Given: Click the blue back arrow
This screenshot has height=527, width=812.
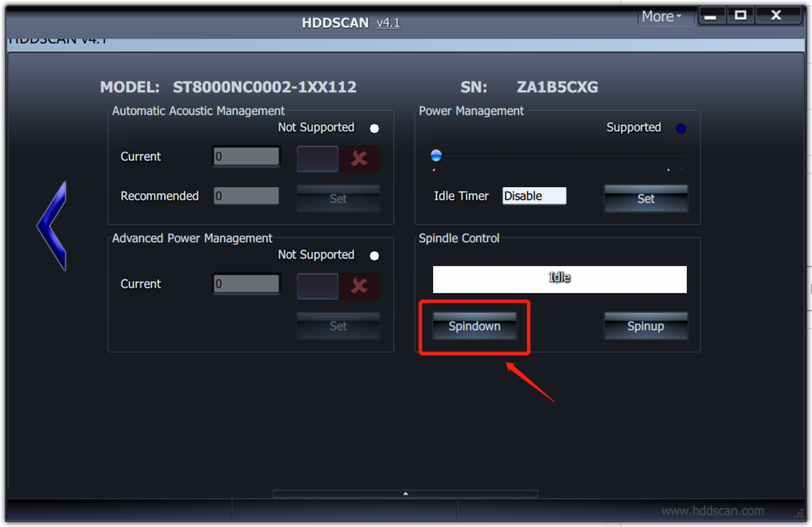Looking at the screenshot, I should (x=52, y=226).
